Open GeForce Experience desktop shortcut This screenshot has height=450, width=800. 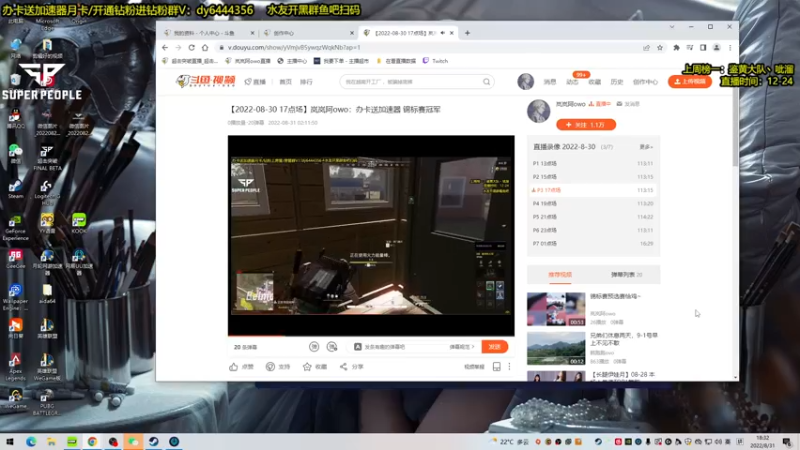pyautogui.click(x=15, y=228)
